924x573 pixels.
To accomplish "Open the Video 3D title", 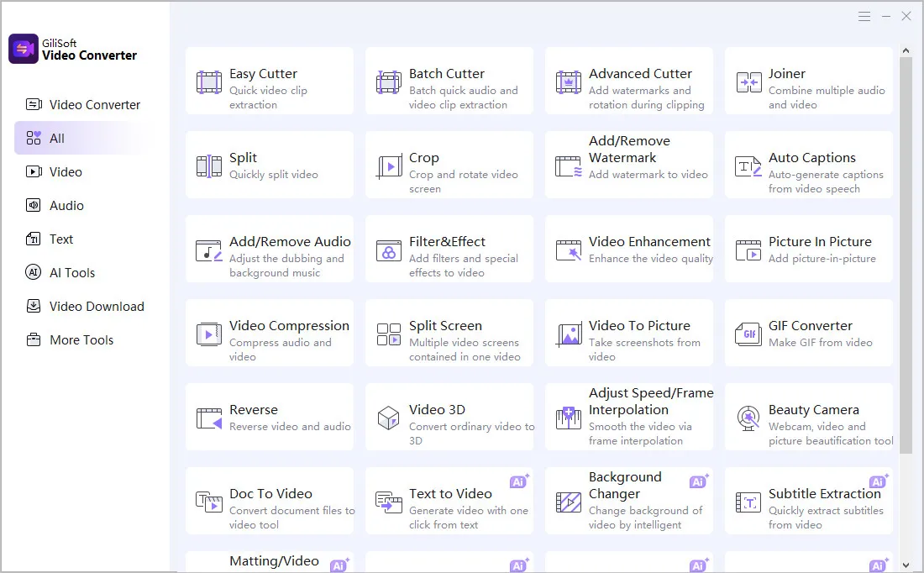I will (438, 410).
